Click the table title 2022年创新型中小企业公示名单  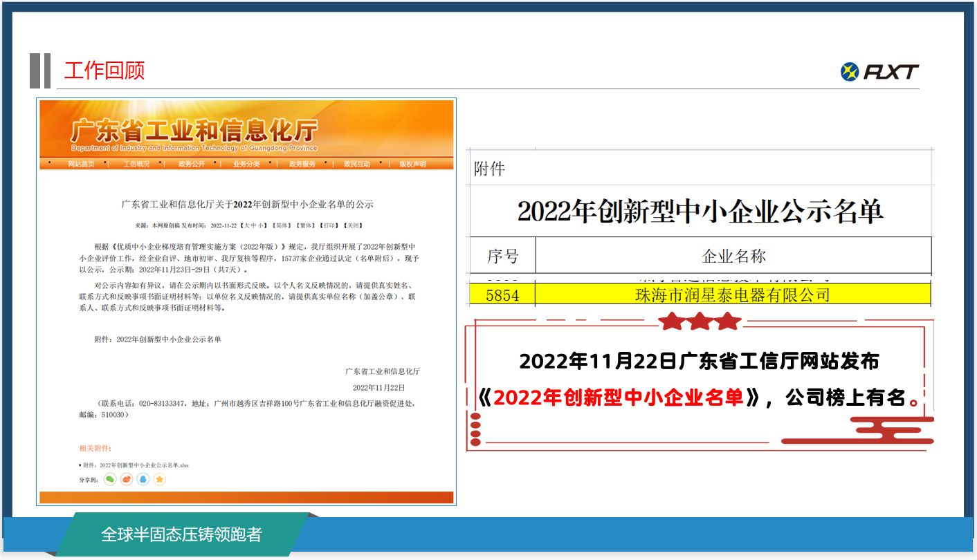point(700,212)
